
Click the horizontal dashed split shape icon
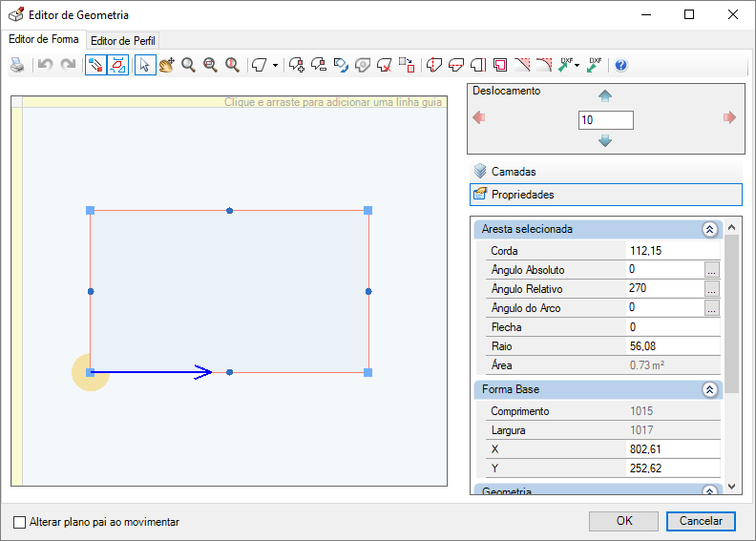(456, 65)
